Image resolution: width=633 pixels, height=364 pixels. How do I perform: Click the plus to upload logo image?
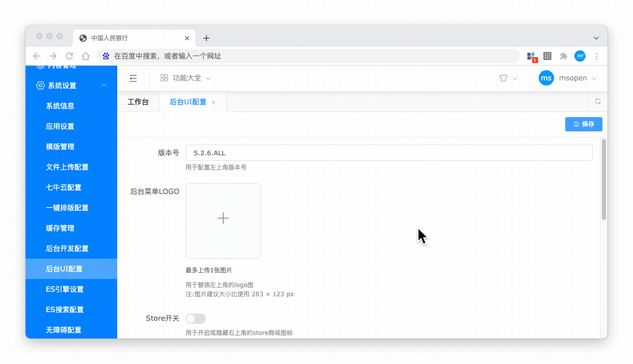click(x=223, y=218)
